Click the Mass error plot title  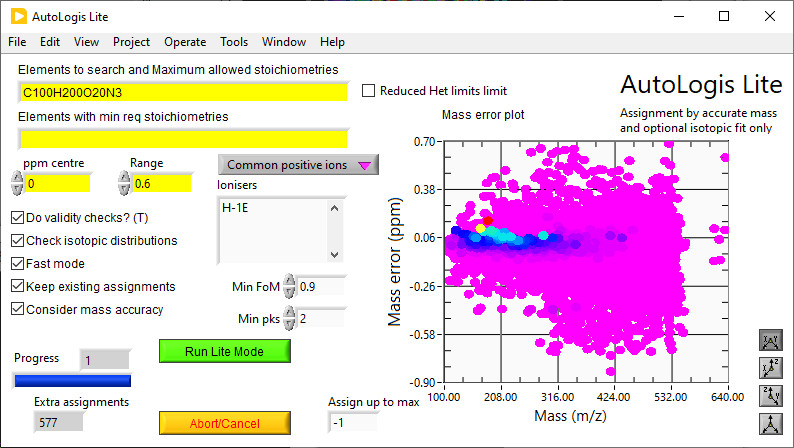tap(483, 115)
